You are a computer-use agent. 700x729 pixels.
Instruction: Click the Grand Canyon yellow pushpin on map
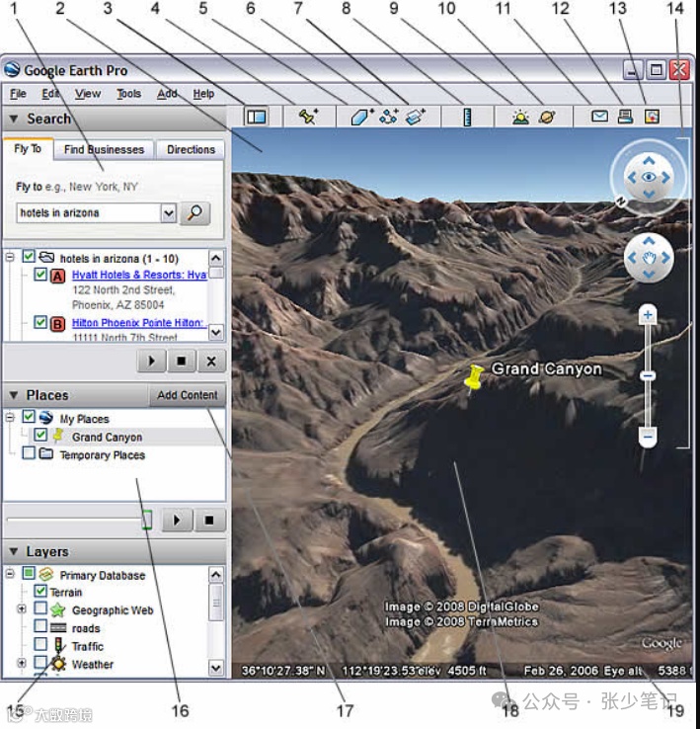(x=474, y=377)
